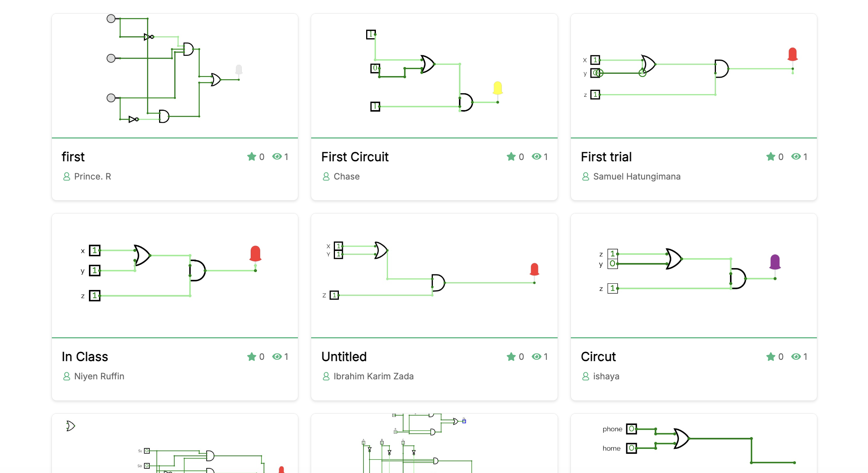Star the "Circut" project
The height and width of the screenshot is (473, 868).
point(771,356)
